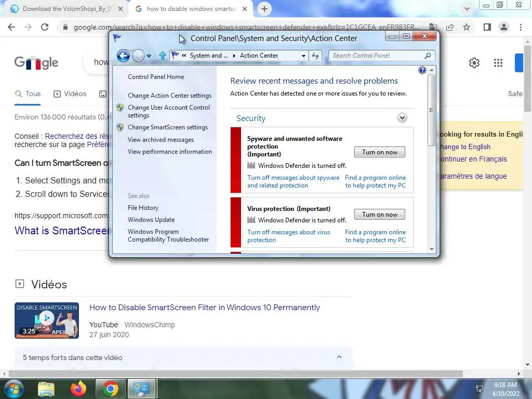The image size is (532, 399).
Task: Open Change Action Center settings
Action: pos(169,96)
